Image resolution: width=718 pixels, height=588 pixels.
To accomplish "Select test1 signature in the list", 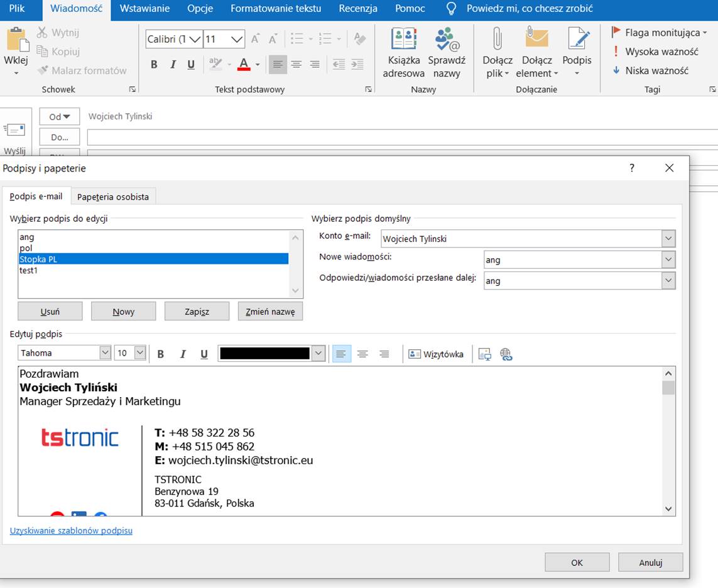I will pyautogui.click(x=28, y=270).
